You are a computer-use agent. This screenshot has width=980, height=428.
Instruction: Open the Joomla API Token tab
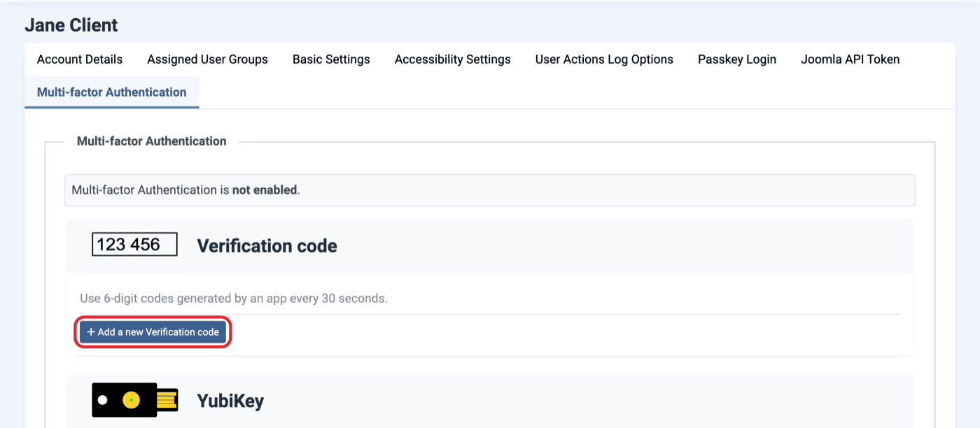tap(850, 59)
